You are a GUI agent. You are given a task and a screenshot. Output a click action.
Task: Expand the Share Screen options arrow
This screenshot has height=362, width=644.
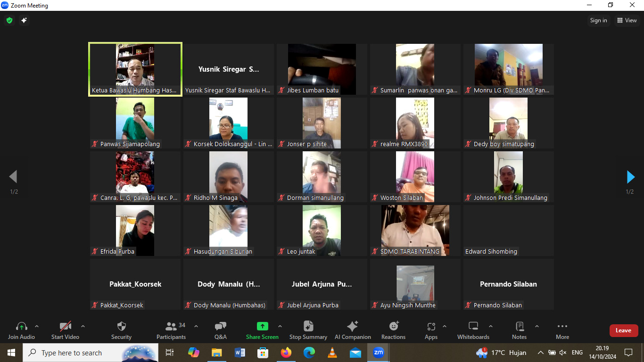[280, 326]
